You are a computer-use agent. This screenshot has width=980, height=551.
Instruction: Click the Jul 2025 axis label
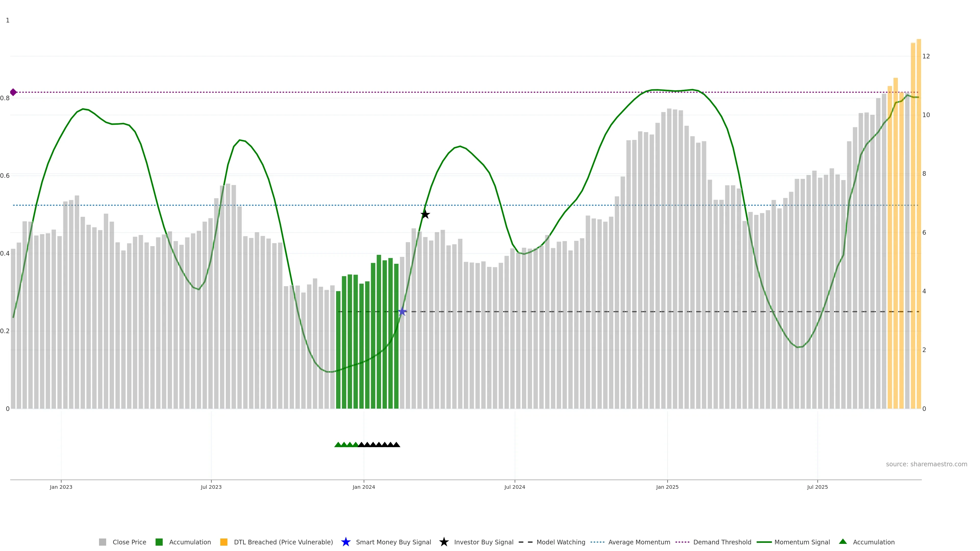pos(817,487)
